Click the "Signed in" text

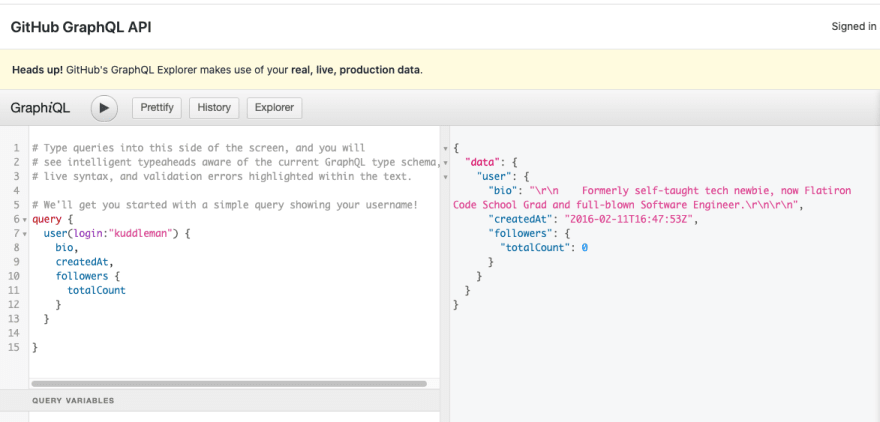pyautogui.click(x=854, y=26)
